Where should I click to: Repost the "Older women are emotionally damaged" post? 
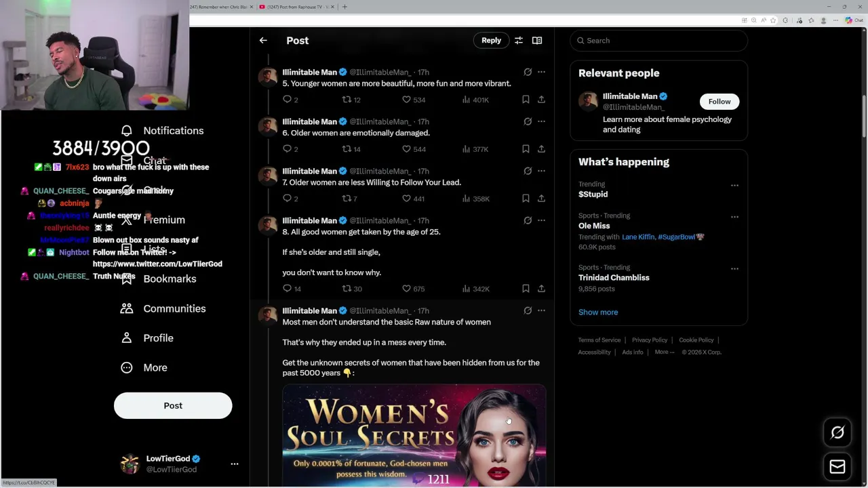click(x=347, y=149)
